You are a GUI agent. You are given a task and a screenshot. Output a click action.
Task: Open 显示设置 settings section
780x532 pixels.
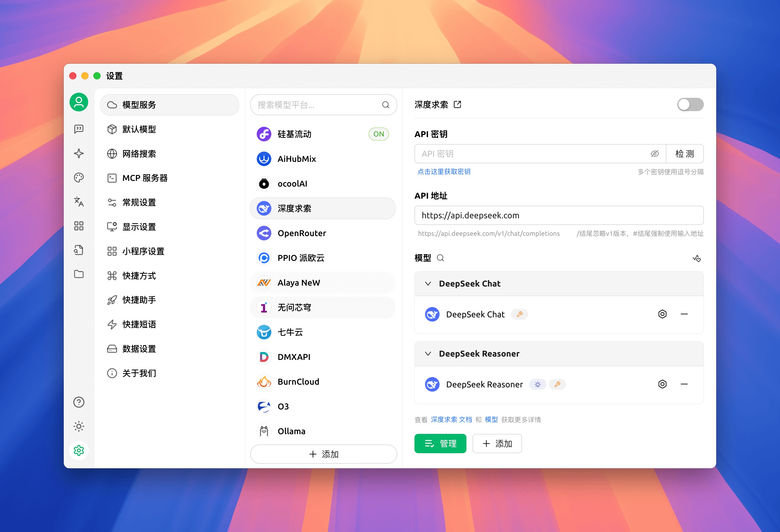click(x=169, y=227)
